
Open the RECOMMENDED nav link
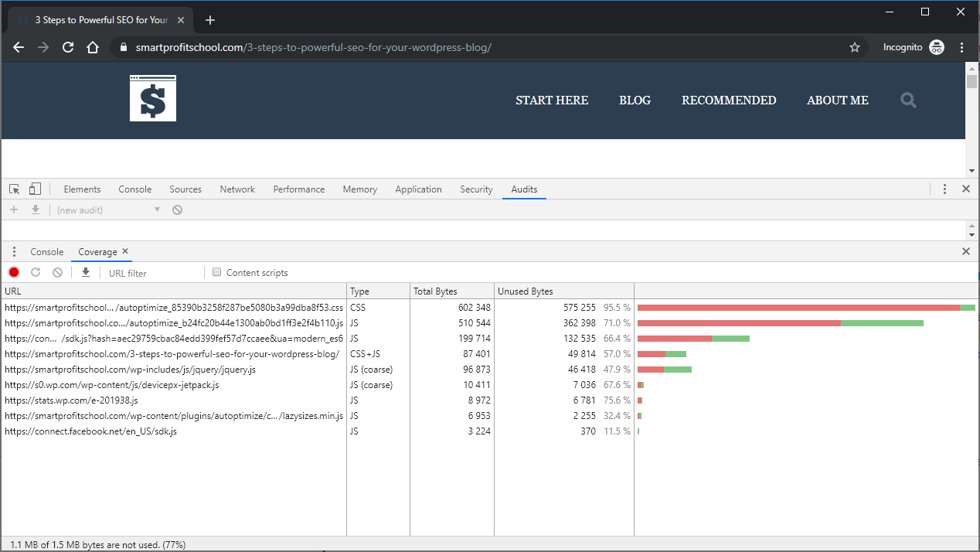[729, 101]
